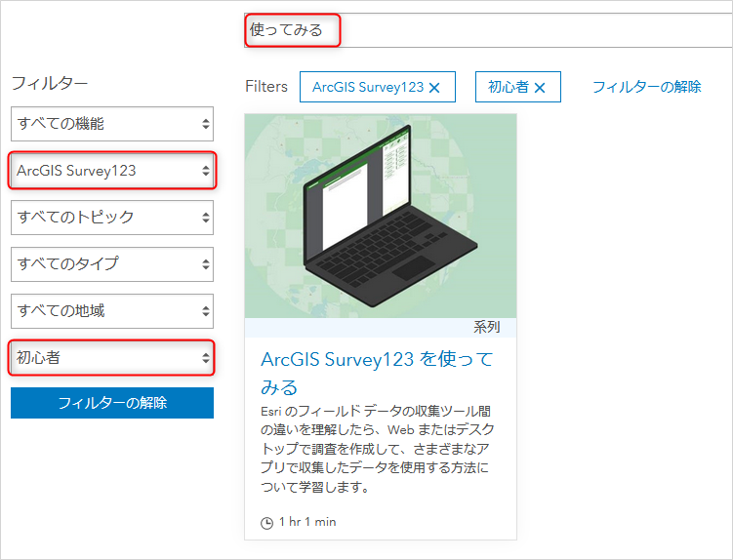The image size is (733, 560).
Task: Open the すべての機能 dropdown
Action: click(x=112, y=124)
